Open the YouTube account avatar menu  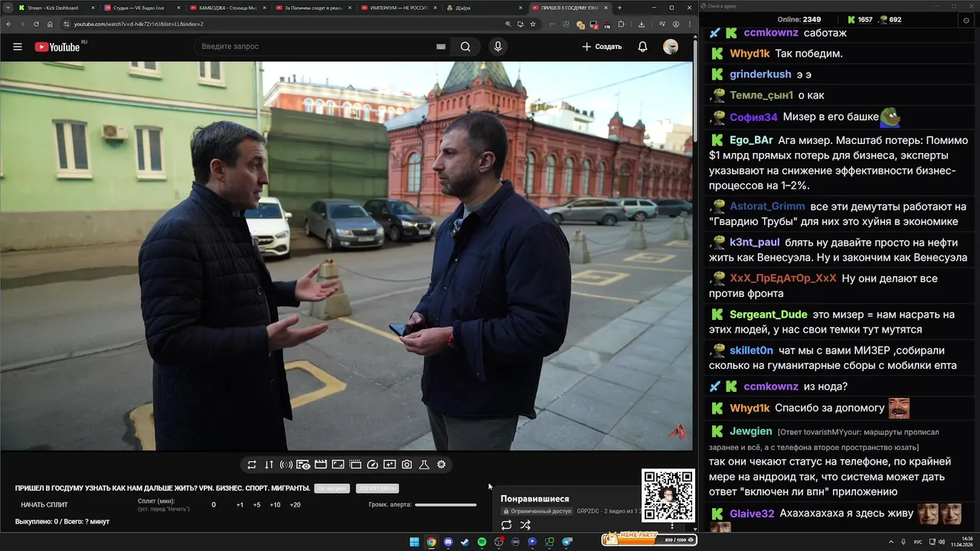671,47
